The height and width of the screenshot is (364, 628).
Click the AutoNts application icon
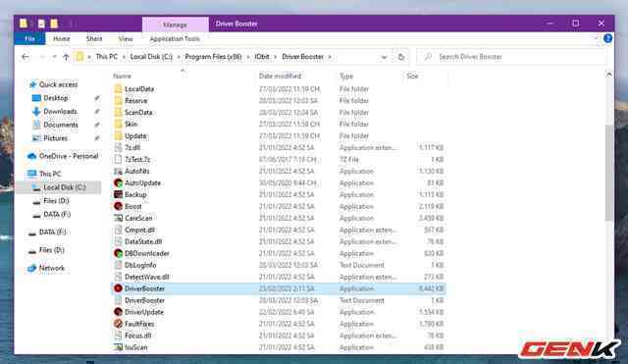pyautogui.click(x=118, y=171)
